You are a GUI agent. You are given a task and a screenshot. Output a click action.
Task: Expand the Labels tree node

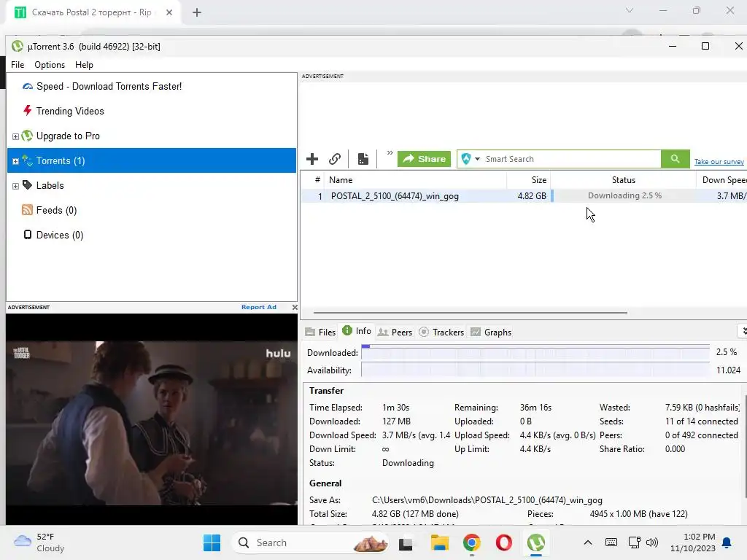pyautogui.click(x=15, y=186)
